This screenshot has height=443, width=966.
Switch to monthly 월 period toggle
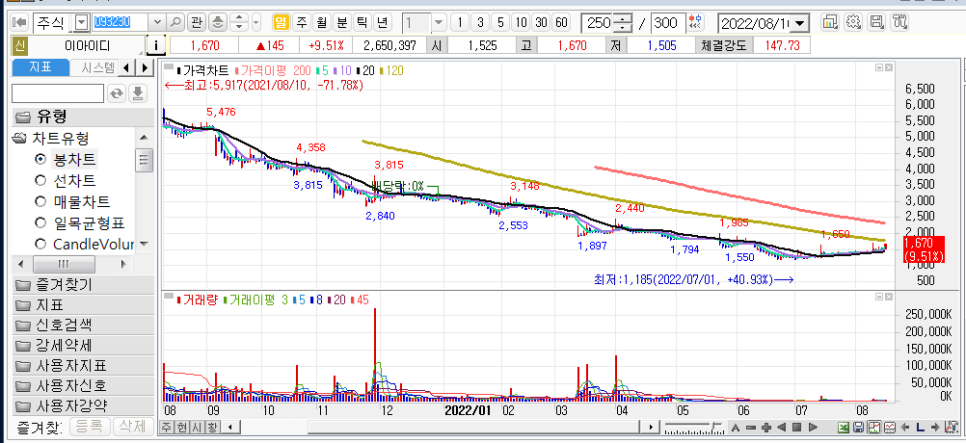[322, 23]
